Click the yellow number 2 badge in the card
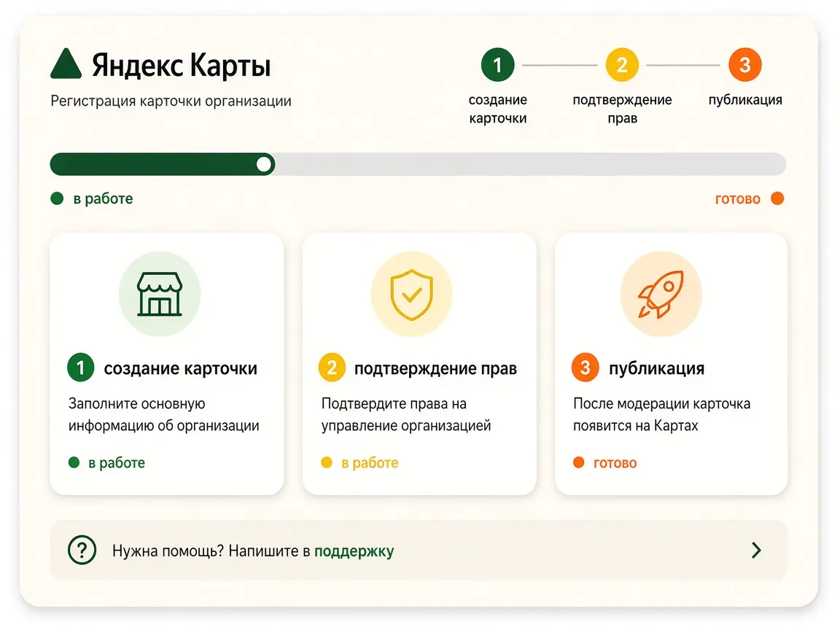Viewport: 840px width, 630px height. (332, 367)
